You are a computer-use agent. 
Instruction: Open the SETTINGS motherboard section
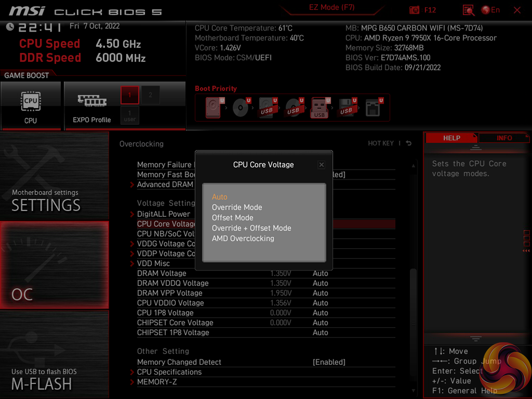point(54,176)
